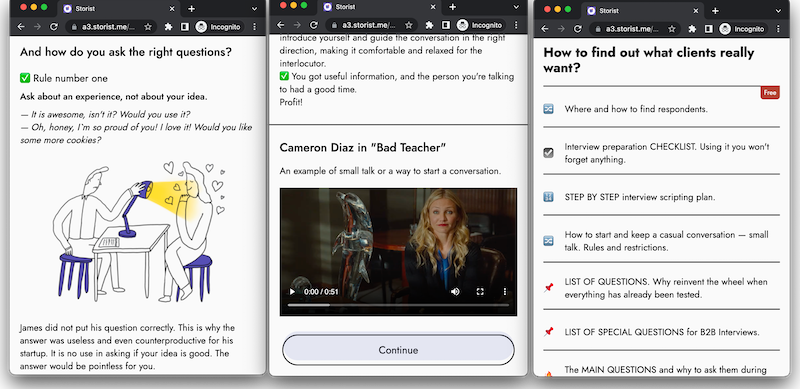Open extensions puzzle icon in right window
This screenshot has height=389, width=800.
pos(692,29)
